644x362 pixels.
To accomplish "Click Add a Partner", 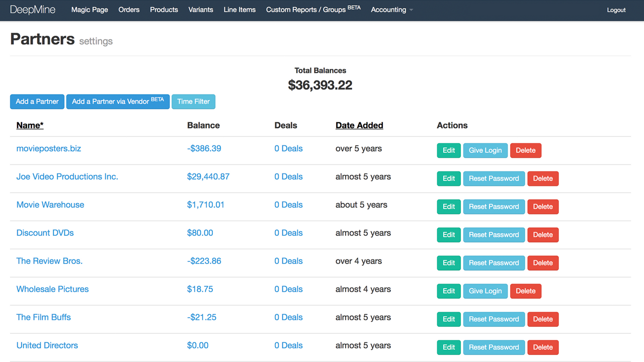I will (x=37, y=102).
